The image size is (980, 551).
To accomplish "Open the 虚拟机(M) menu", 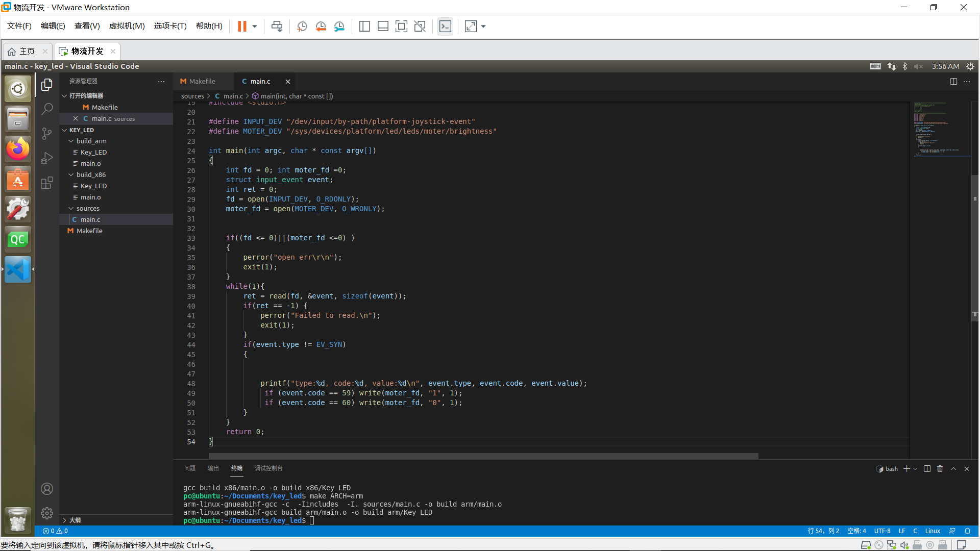I will pyautogui.click(x=127, y=26).
